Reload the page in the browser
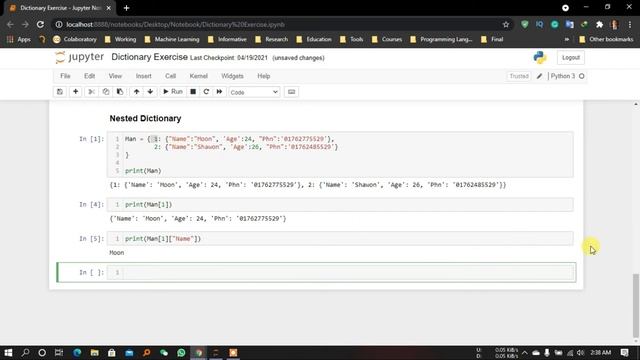The height and width of the screenshot is (360, 640). click(x=40, y=24)
